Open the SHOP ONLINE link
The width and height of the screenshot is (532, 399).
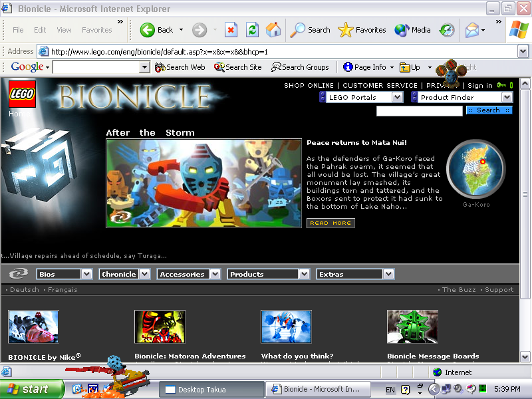309,86
